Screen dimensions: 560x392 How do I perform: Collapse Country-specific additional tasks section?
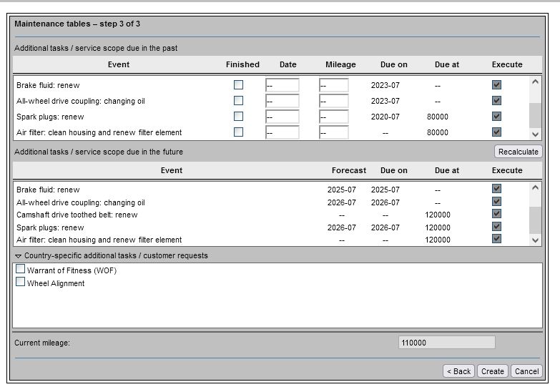19,256
